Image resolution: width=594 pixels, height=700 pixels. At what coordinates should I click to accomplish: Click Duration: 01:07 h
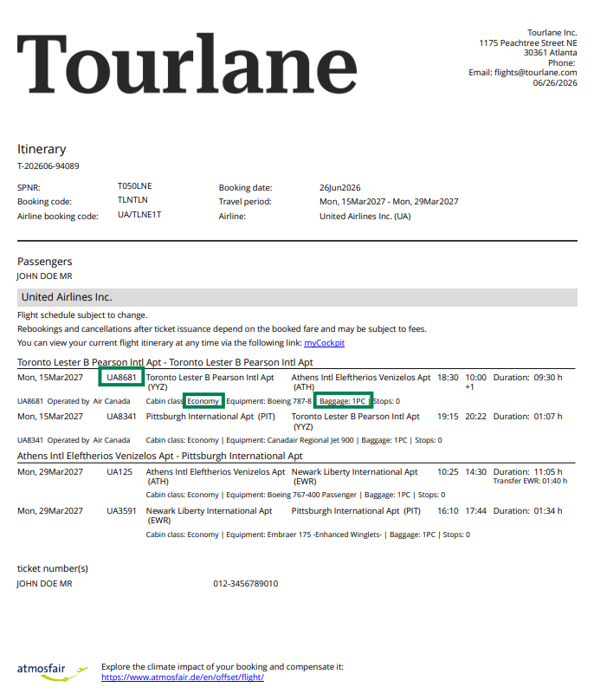[x=527, y=417]
